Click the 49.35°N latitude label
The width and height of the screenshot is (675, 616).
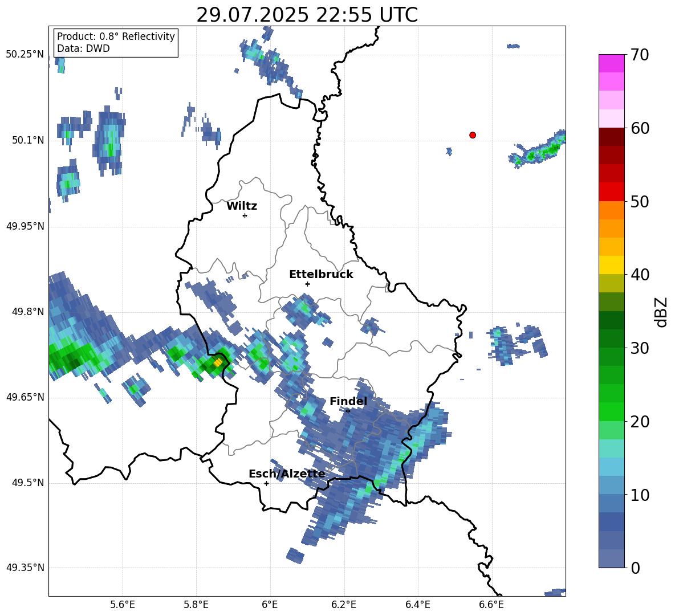(25, 568)
